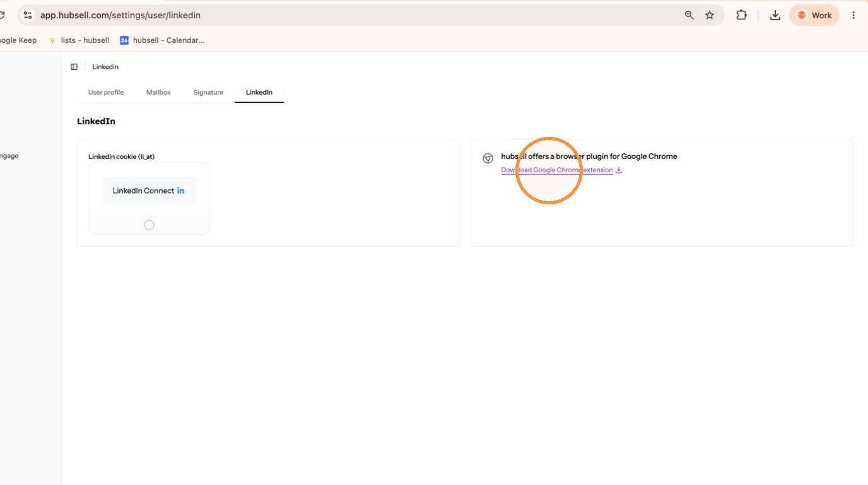The image size is (868, 485).
Task: Open Chrome downloads icon
Action: click(775, 15)
